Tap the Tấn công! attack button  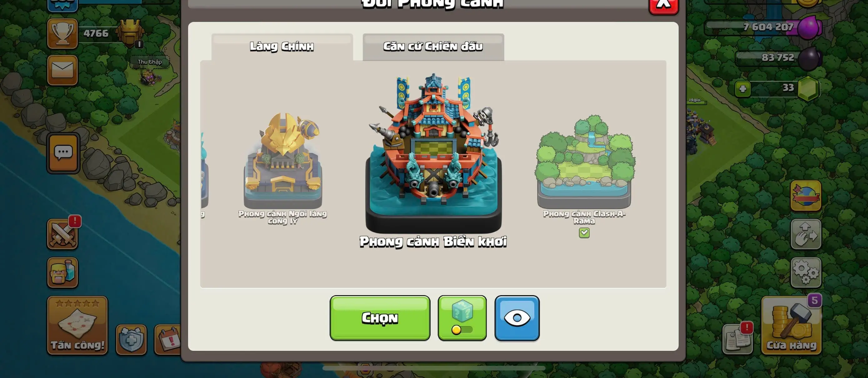coord(77,325)
